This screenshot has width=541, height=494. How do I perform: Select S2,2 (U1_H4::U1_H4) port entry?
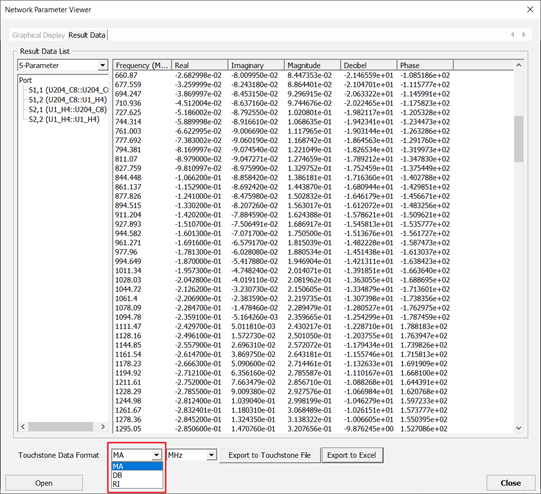click(x=64, y=119)
